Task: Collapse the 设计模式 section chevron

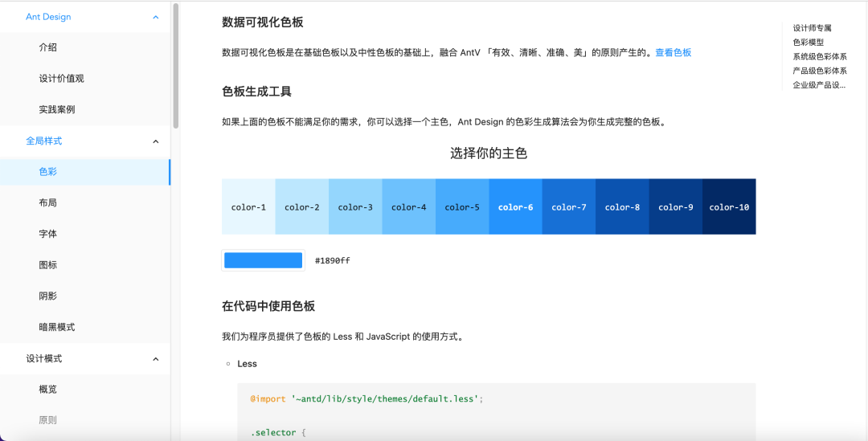Action: [156, 359]
